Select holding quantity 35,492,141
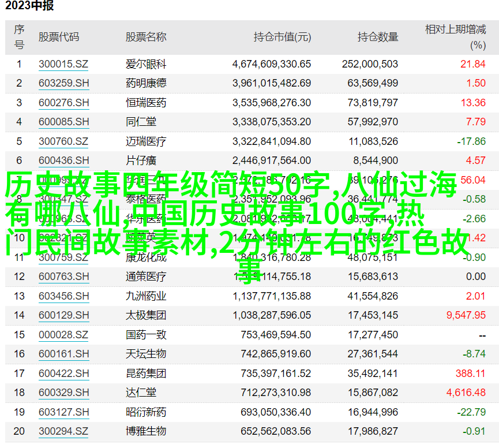 click(373, 374)
